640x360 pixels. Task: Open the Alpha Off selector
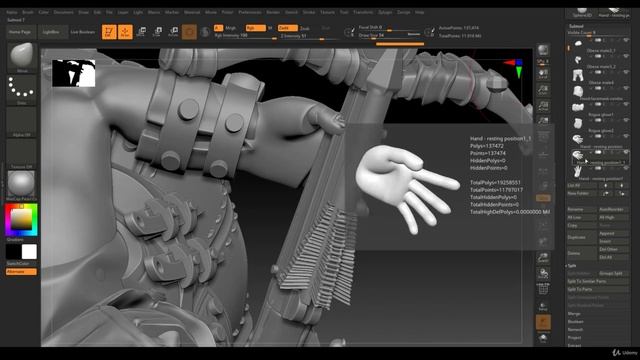(x=21, y=122)
